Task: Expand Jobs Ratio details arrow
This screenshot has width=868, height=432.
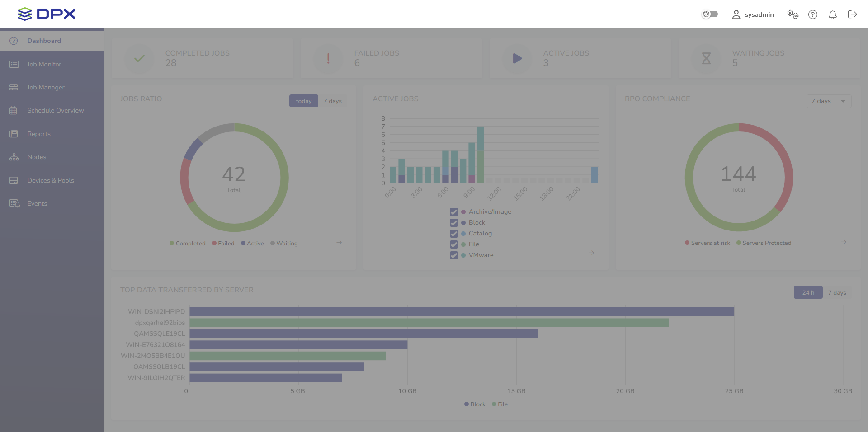Action: (339, 243)
